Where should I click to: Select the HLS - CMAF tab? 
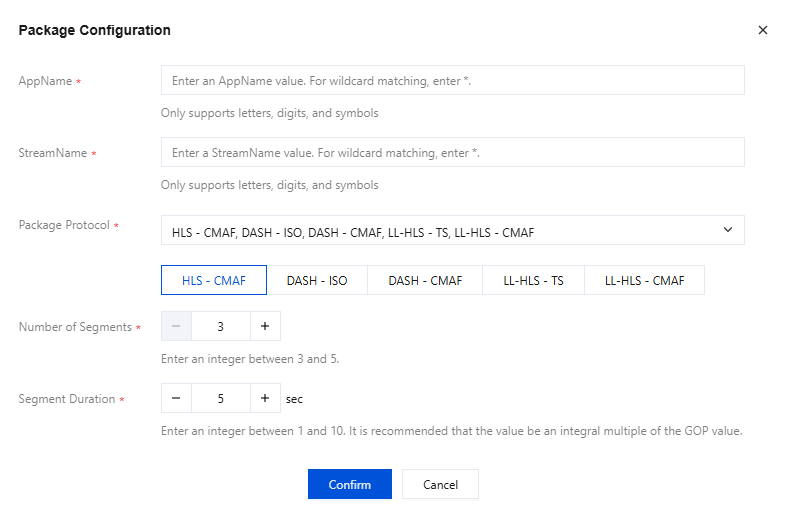[214, 280]
